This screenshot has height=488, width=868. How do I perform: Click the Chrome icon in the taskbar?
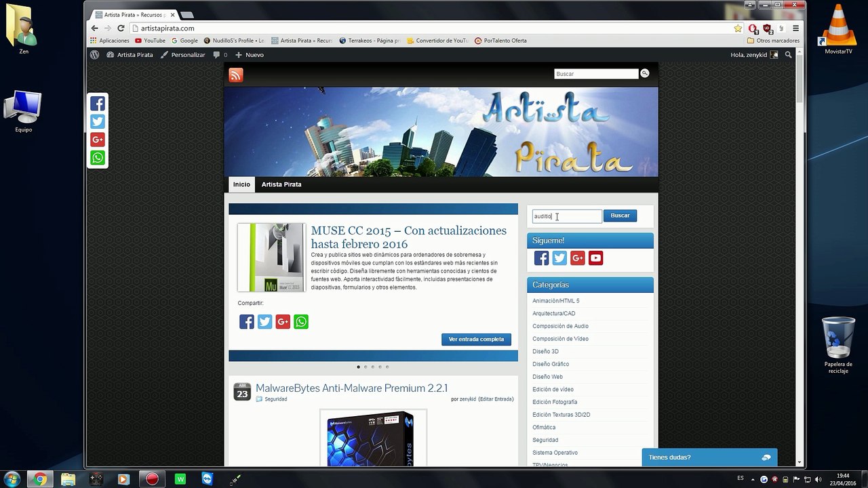[x=40, y=479]
